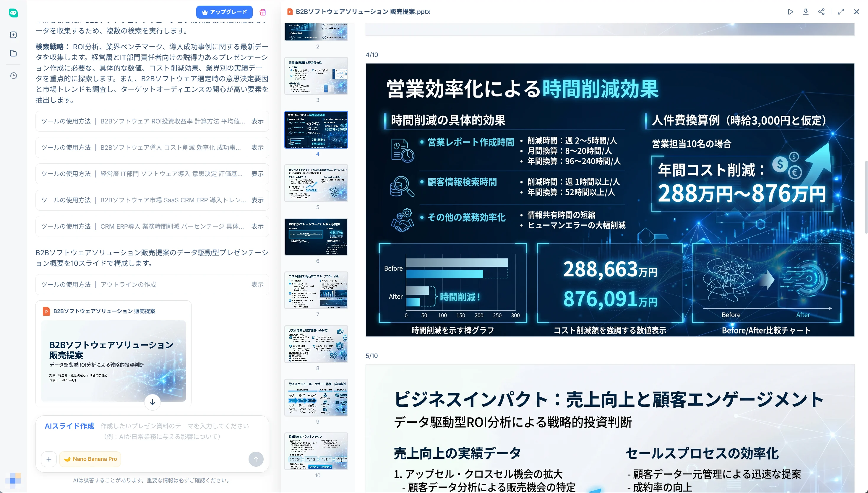Expand the presentation viewer to fullscreen
The height and width of the screenshot is (493, 868).
coord(841,12)
